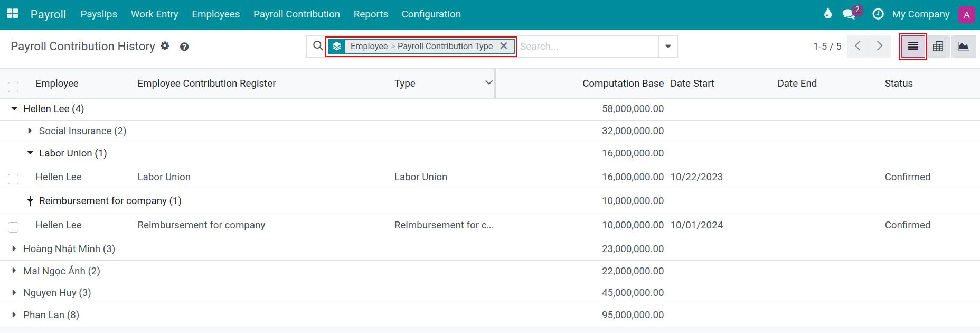Click the help question mark icon
This screenshot has height=333, width=980.
click(x=184, y=47)
